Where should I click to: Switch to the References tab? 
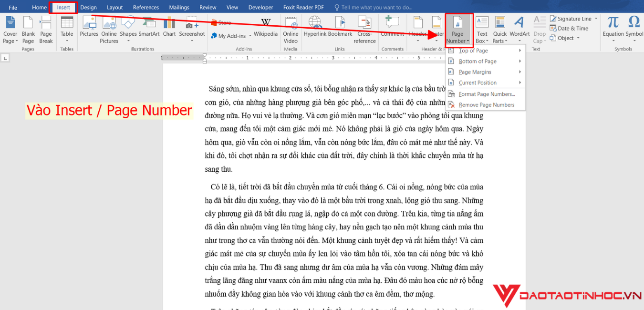[x=145, y=7]
